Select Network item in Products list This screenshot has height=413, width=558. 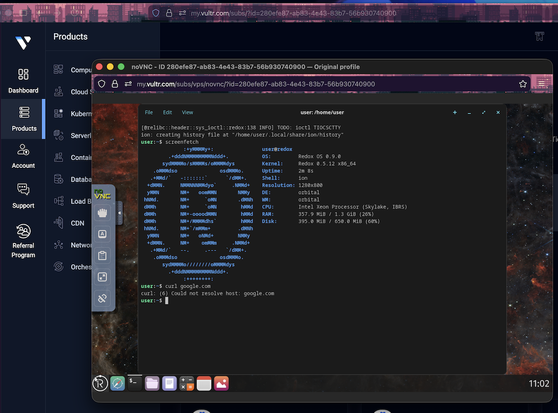click(73, 245)
